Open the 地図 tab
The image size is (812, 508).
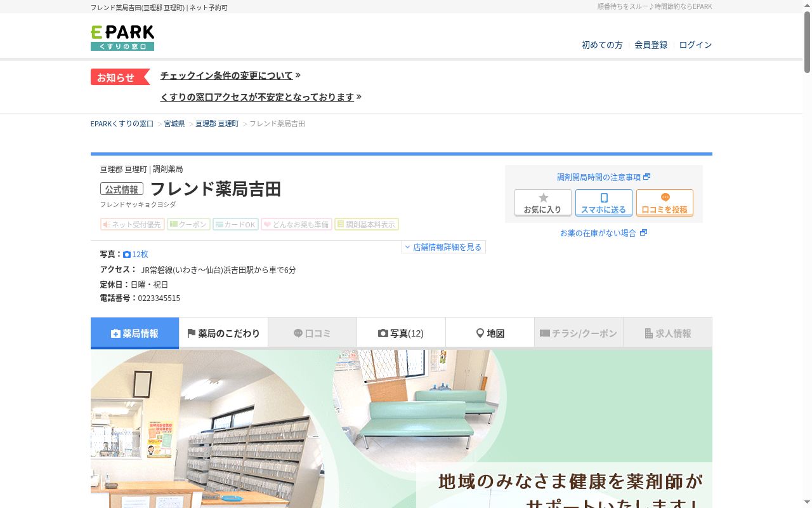[x=490, y=333]
